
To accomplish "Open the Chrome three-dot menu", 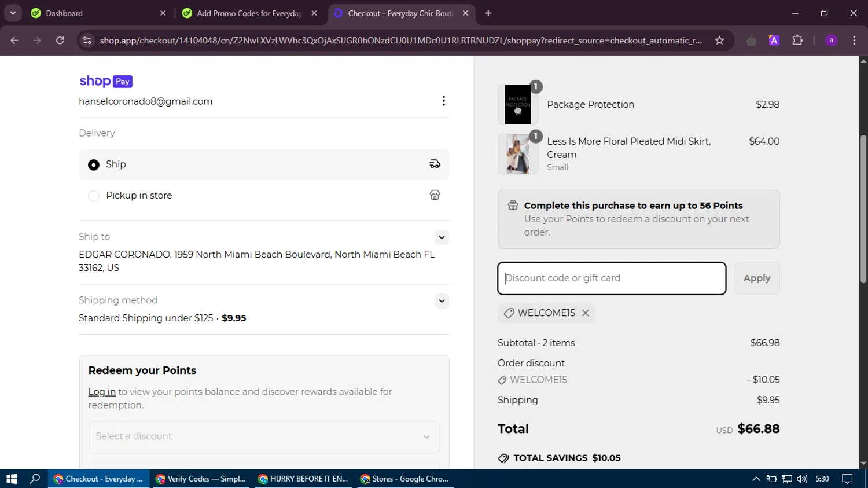I will [x=854, y=41].
